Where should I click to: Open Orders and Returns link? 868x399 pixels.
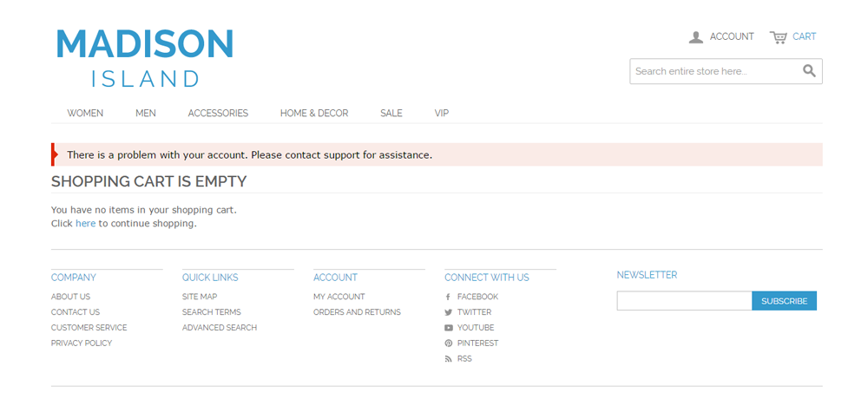[357, 312]
